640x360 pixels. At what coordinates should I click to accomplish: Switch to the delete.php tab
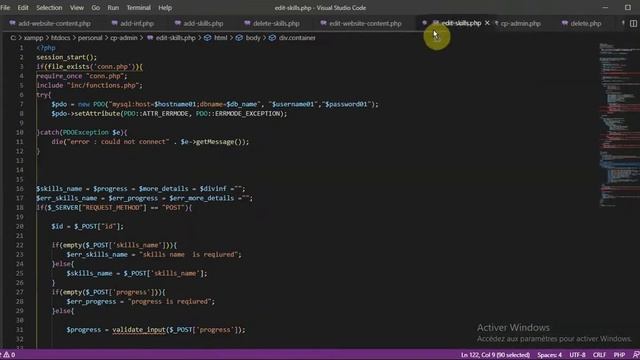(586, 24)
